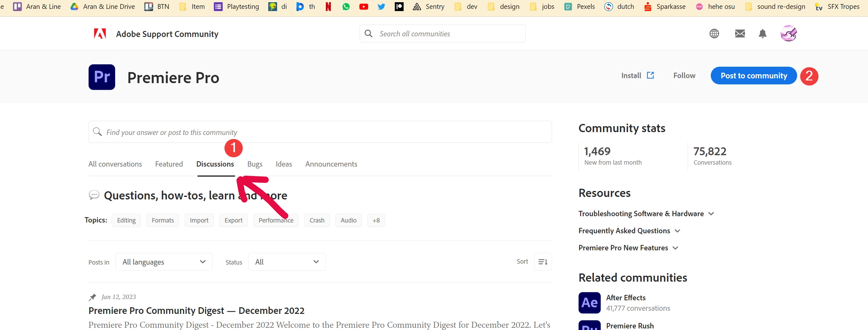Viewport: 868px width, 330px height.
Task: Open the sound re-design bookmark folder
Action: (775, 6)
